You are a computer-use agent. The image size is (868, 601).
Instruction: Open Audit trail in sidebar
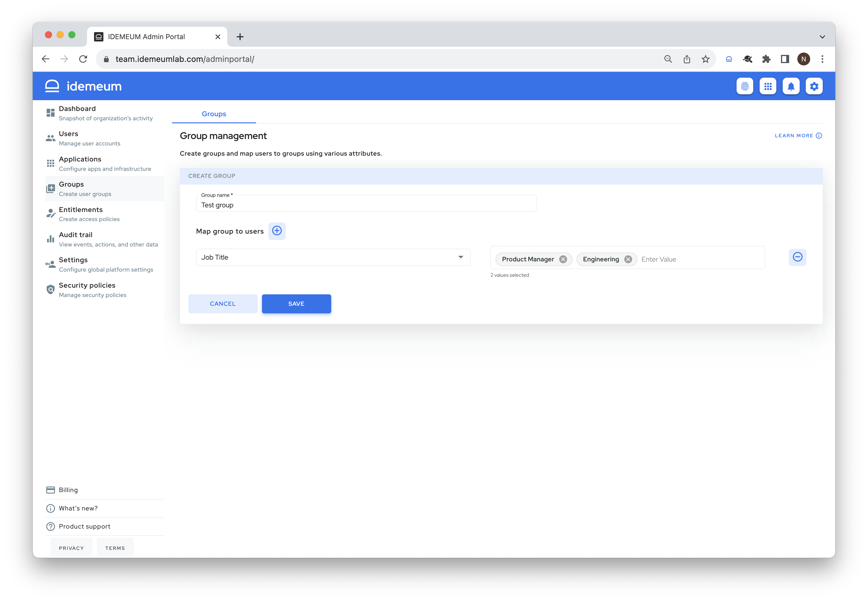tap(104, 239)
